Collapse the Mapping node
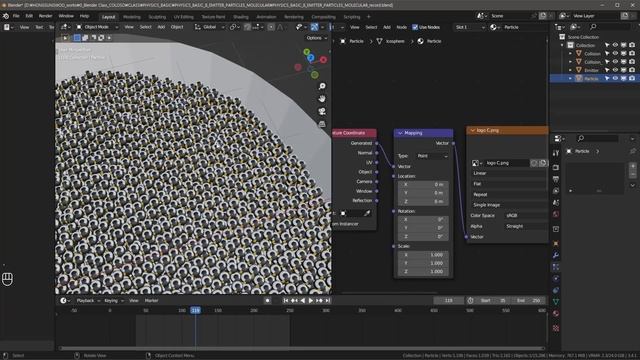 tap(400, 133)
